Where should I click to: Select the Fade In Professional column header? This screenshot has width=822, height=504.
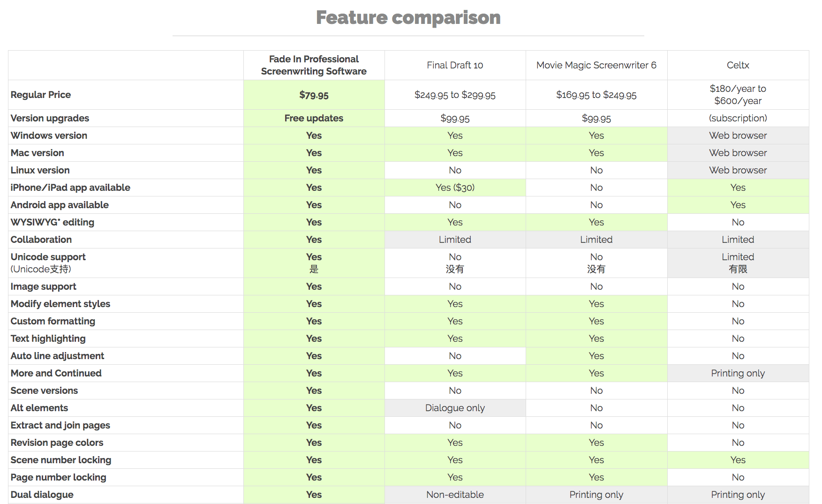pos(314,65)
